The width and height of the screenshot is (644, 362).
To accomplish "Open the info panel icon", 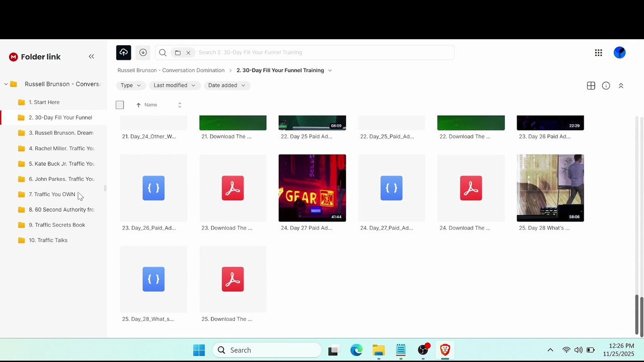I will [x=606, y=86].
